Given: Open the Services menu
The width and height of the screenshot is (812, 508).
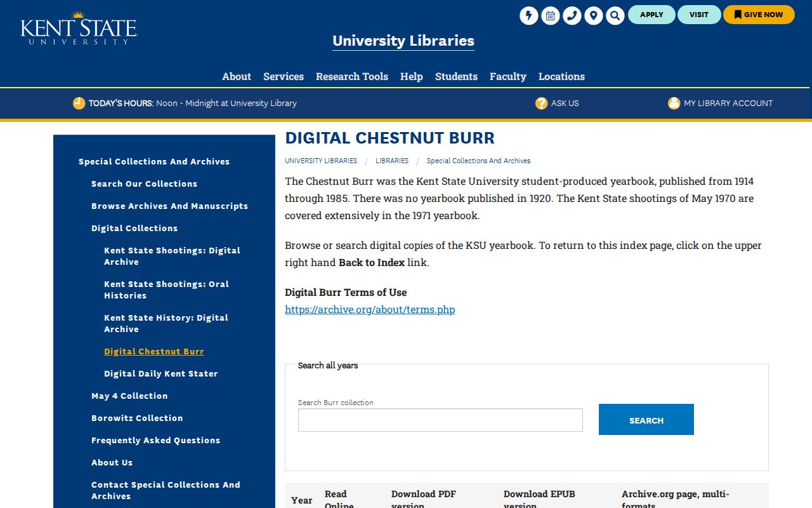Looking at the screenshot, I should (284, 76).
